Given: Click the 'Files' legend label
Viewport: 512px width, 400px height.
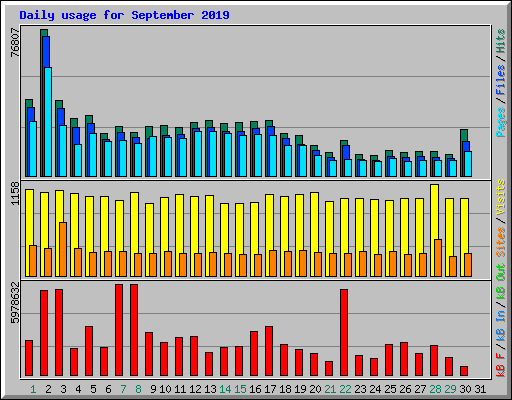Looking at the screenshot, I should pyautogui.click(x=501, y=80).
